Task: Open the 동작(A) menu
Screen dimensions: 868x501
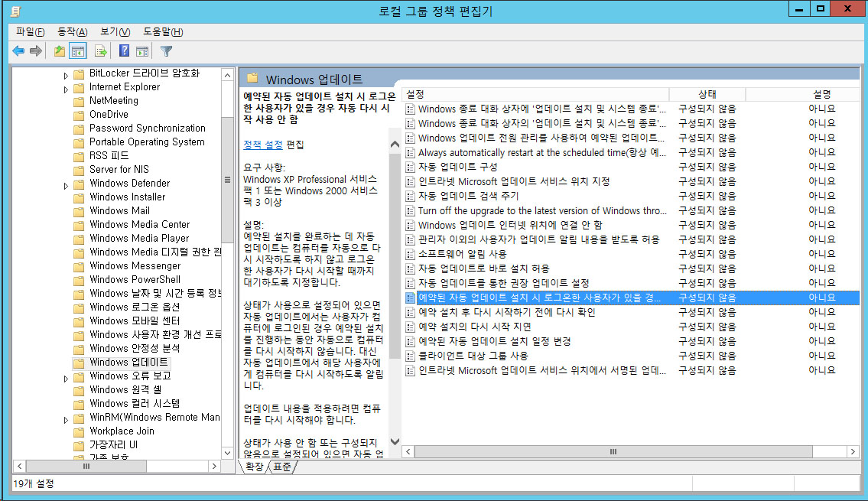Action: (x=73, y=32)
